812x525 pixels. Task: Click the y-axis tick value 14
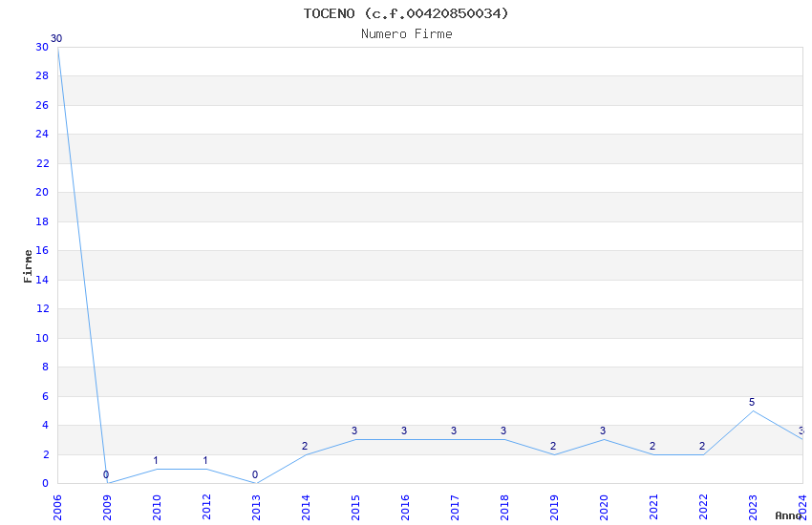(42, 280)
